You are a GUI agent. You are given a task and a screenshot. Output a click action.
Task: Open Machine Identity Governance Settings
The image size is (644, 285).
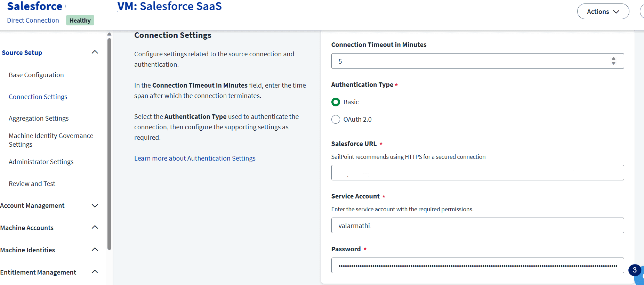tap(51, 140)
